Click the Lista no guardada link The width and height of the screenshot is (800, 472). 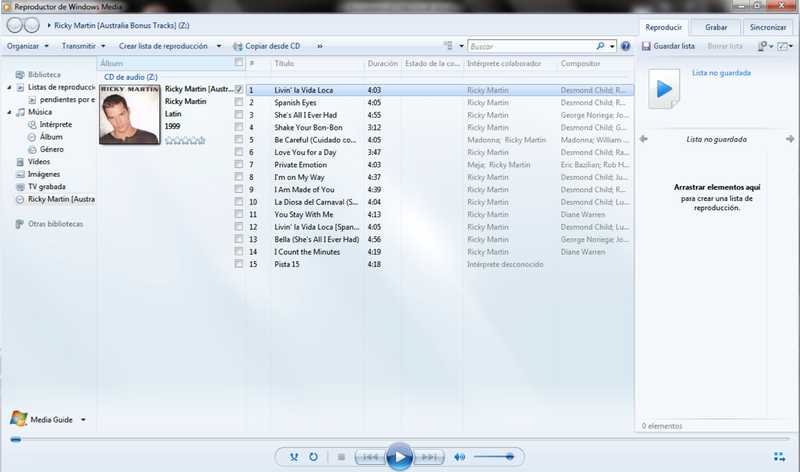pyautogui.click(x=721, y=73)
